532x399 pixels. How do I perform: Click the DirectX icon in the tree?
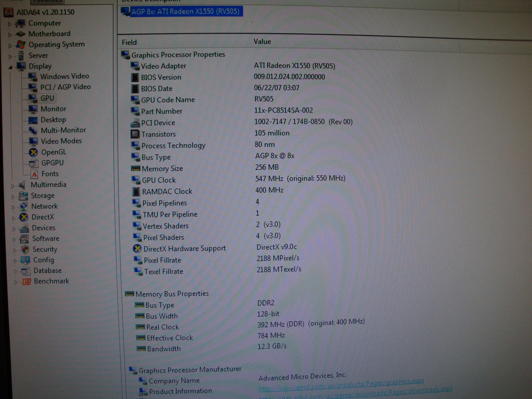(24, 217)
